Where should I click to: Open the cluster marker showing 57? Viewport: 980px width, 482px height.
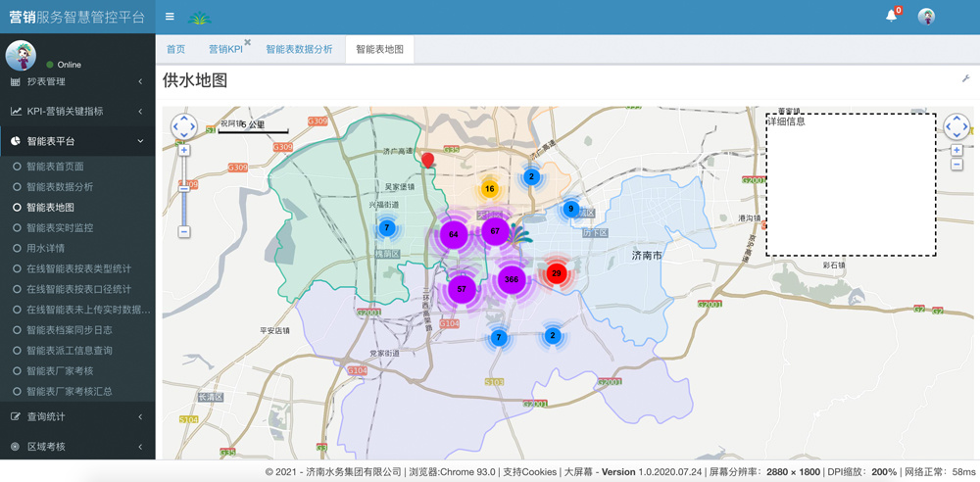[462, 289]
